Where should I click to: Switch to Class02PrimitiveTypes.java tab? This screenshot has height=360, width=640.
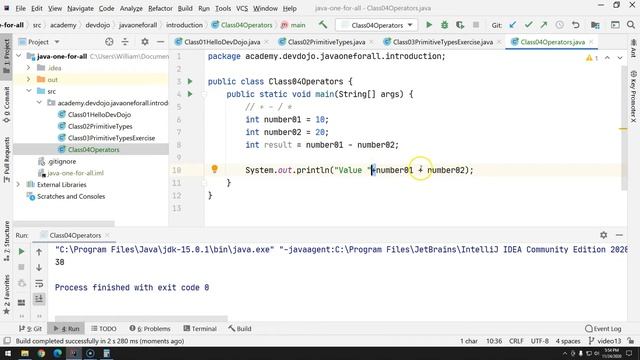click(x=326, y=42)
